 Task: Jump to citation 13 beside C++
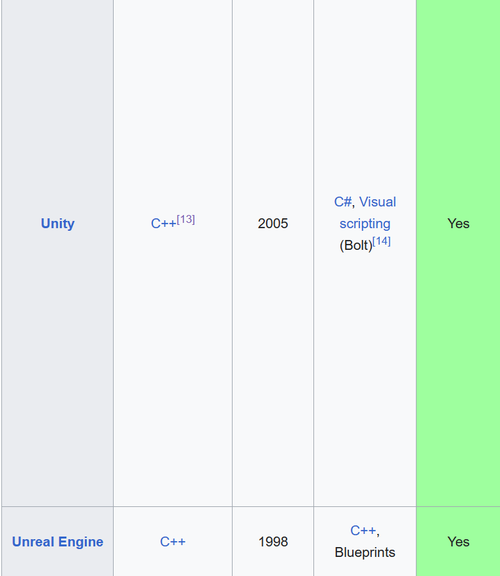(x=186, y=219)
